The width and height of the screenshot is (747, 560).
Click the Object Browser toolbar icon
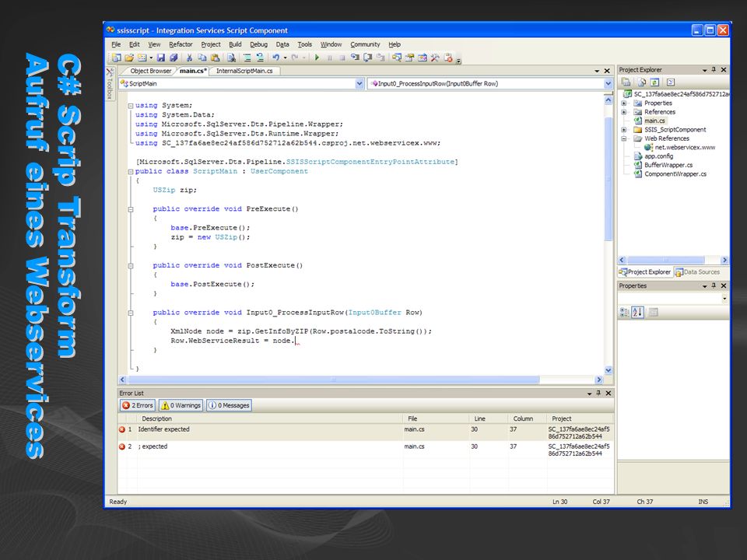(423, 58)
